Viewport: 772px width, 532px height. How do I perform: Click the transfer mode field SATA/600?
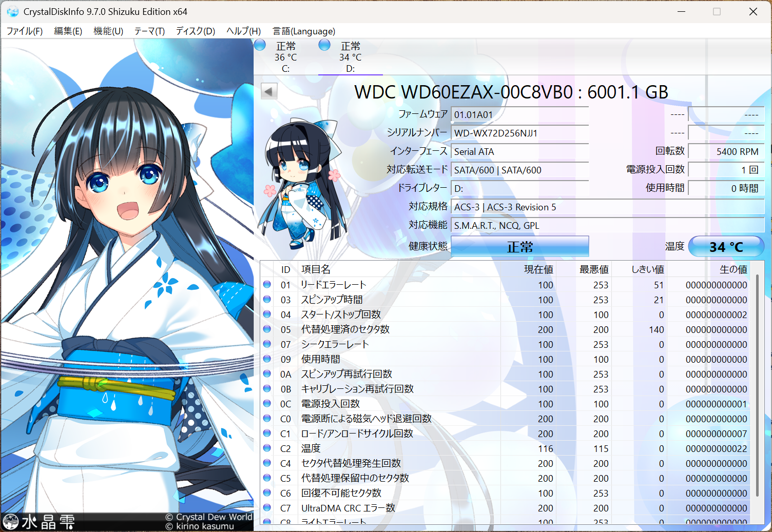point(519,170)
